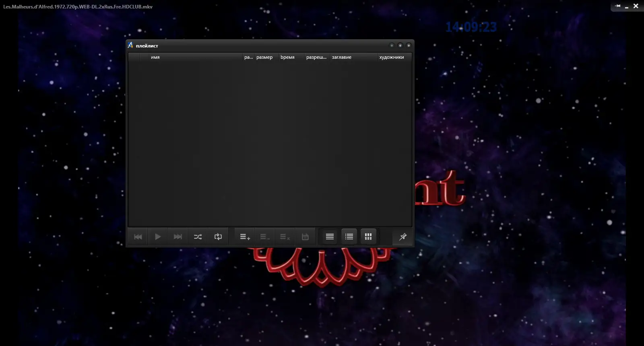Remove the selected item from the playlist
Screen dimensions: 644x346
click(x=265, y=237)
